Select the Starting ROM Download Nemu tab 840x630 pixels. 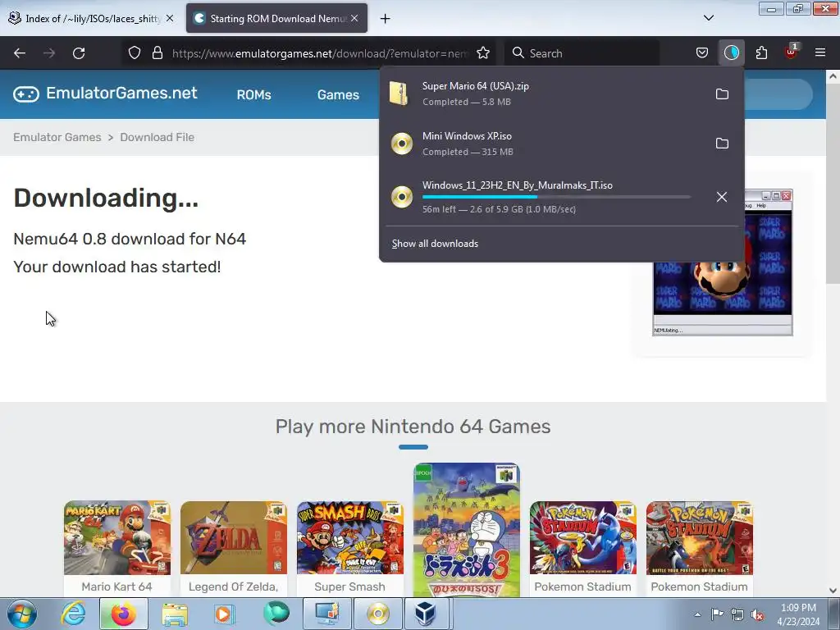(x=271, y=18)
